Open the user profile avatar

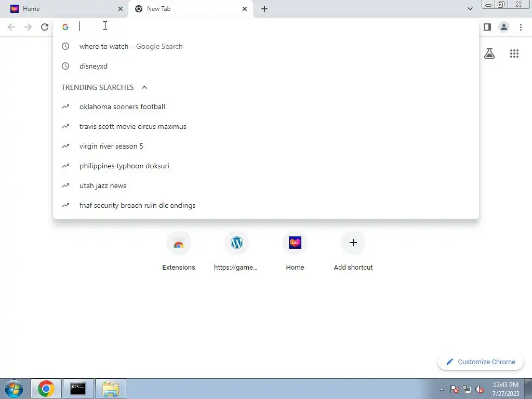(x=504, y=27)
